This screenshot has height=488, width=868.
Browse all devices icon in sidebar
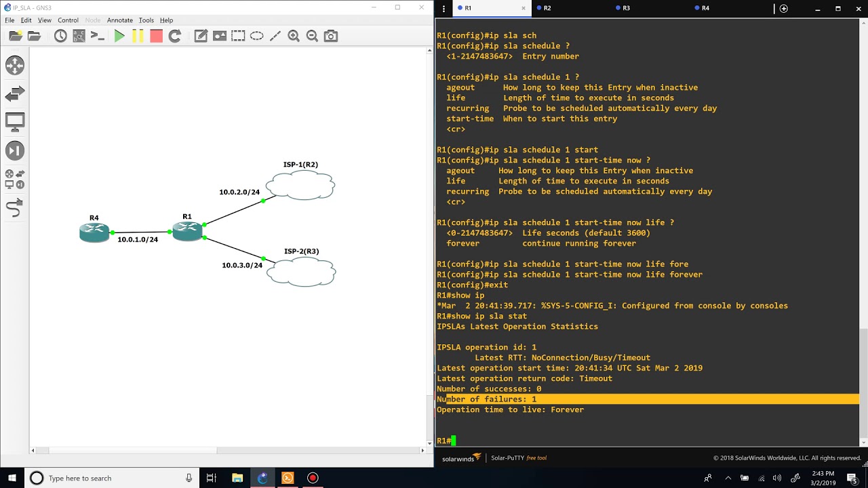click(x=15, y=180)
